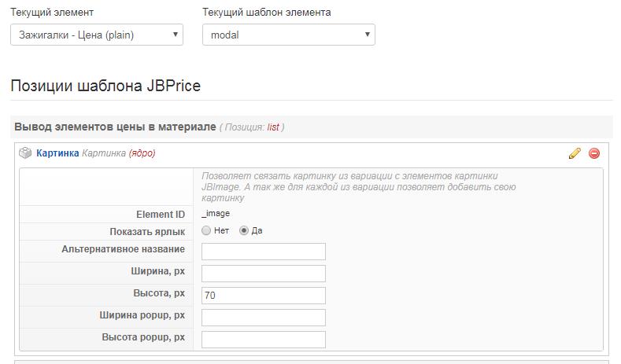The height and width of the screenshot is (364, 621).
Task: Click the cube icon beside Картинка
Action: coord(25,153)
